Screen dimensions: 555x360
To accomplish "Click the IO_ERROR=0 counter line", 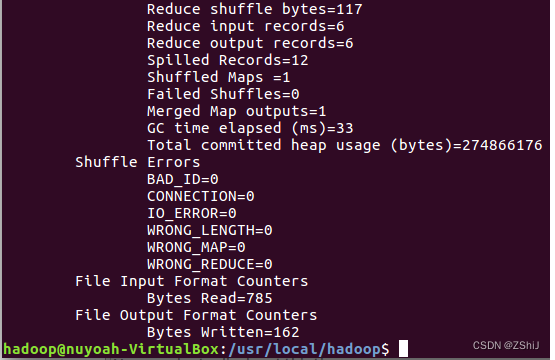I will click(191, 213).
